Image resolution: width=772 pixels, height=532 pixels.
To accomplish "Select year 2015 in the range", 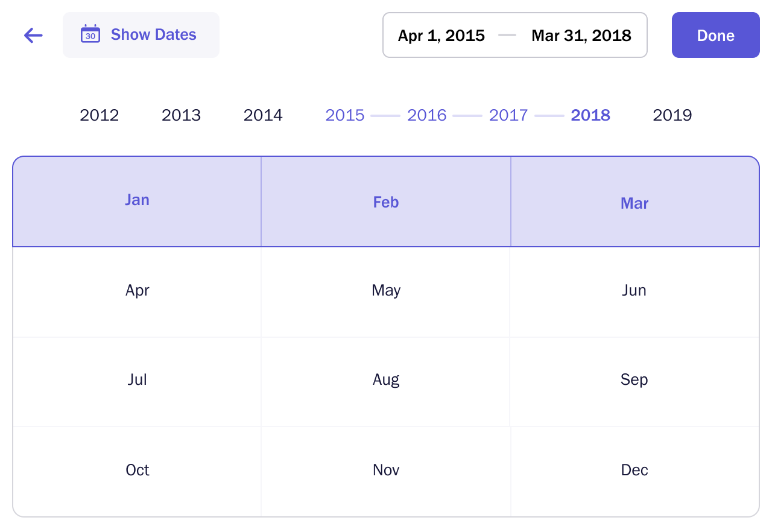I will tap(345, 115).
